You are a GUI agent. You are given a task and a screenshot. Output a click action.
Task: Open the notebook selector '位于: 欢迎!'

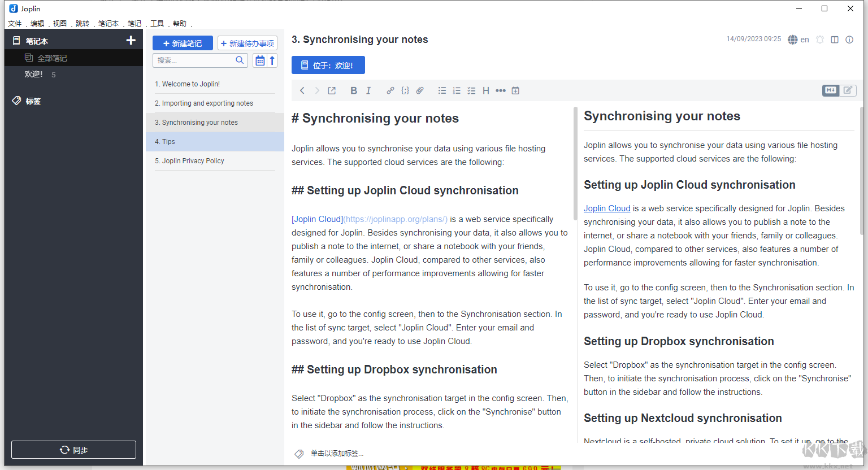[x=328, y=65]
